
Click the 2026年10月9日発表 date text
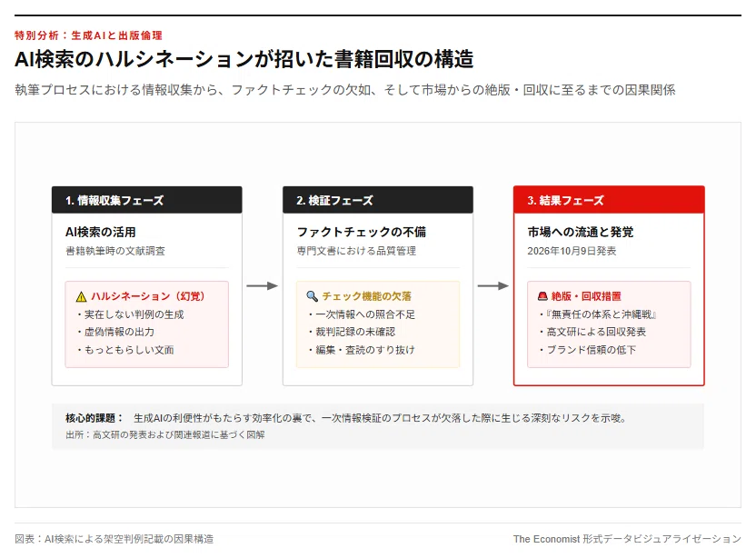[x=572, y=251]
